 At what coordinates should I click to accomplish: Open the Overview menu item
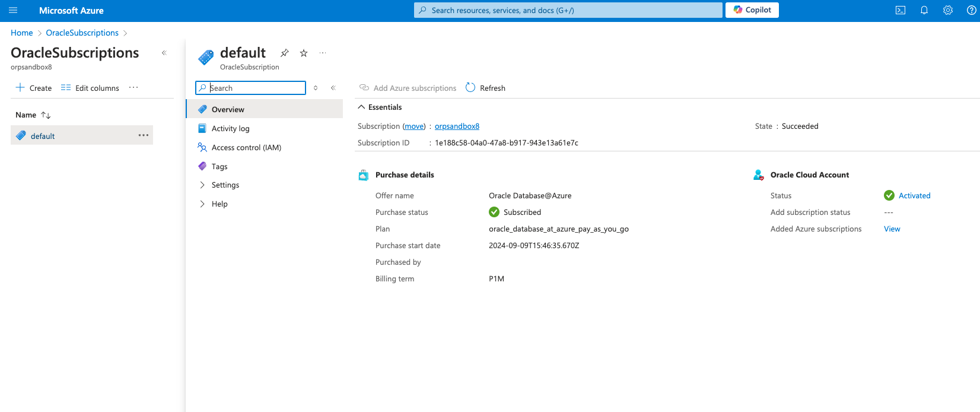(x=265, y=109)
